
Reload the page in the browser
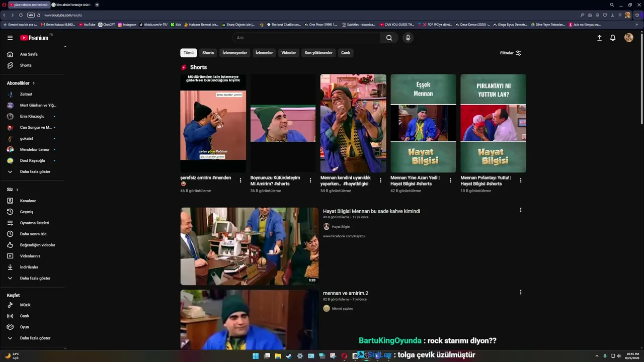pyautogui.click(x=21, y=15)
